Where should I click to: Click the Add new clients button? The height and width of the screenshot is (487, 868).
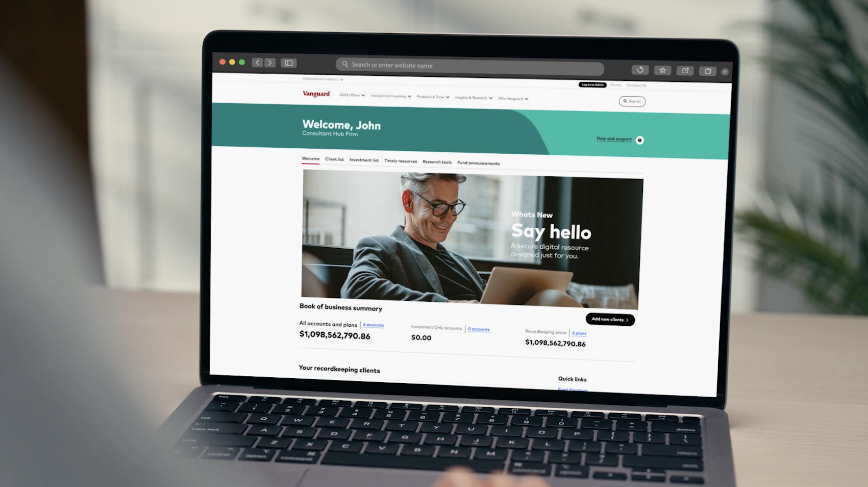[x=609, y=319]
